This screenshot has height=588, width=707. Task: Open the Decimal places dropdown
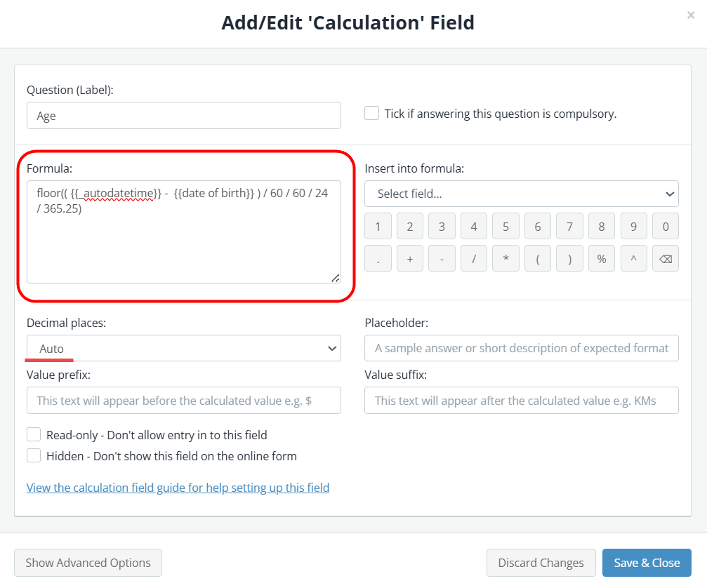tap(183, 348)
